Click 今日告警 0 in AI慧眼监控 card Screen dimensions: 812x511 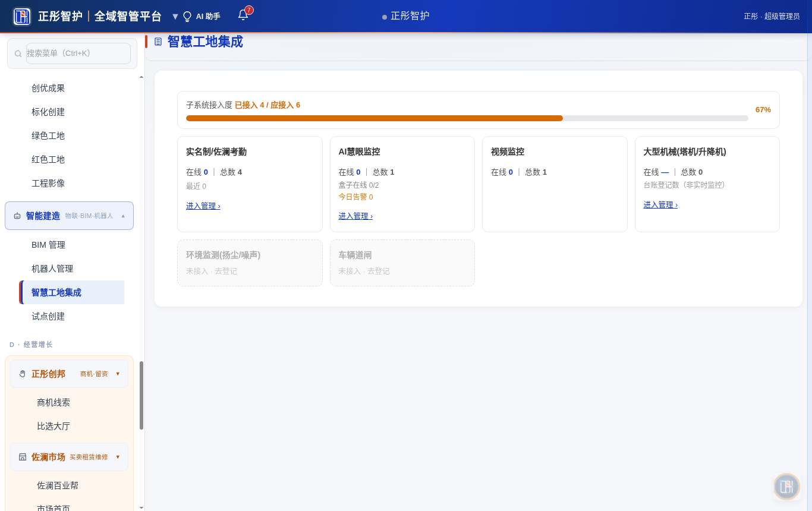tap(356, 197)
